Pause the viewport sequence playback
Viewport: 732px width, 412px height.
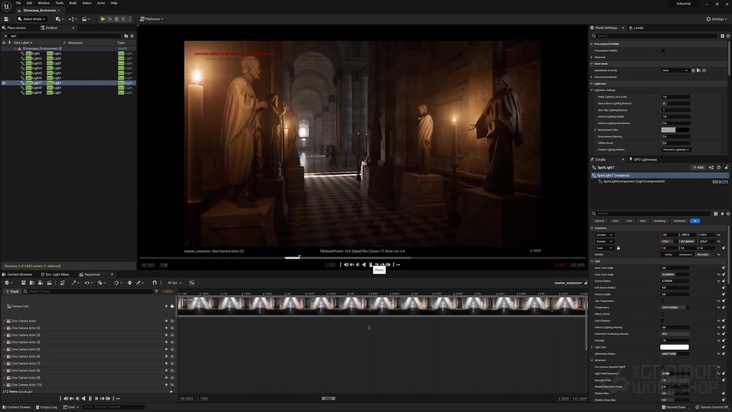(371, 265)
